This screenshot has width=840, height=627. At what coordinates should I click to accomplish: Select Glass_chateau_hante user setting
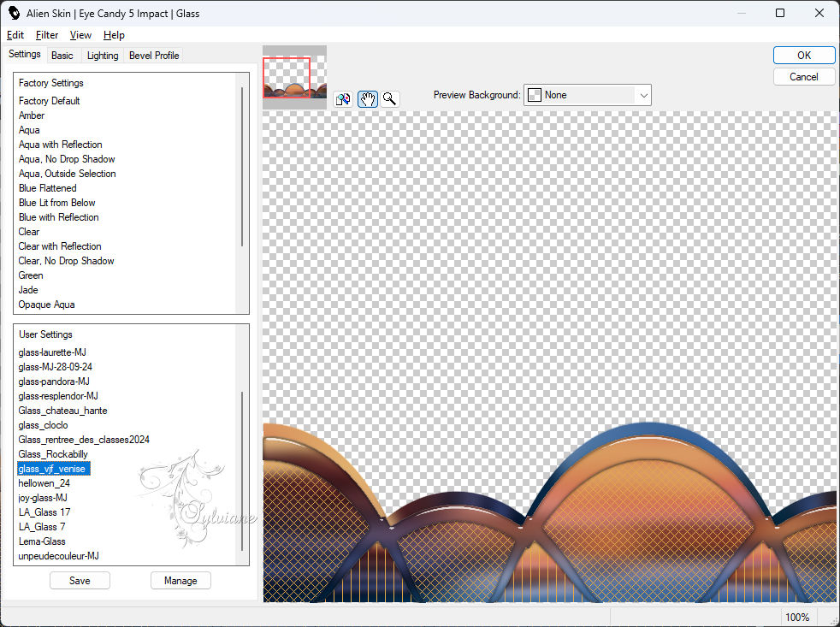62,410
